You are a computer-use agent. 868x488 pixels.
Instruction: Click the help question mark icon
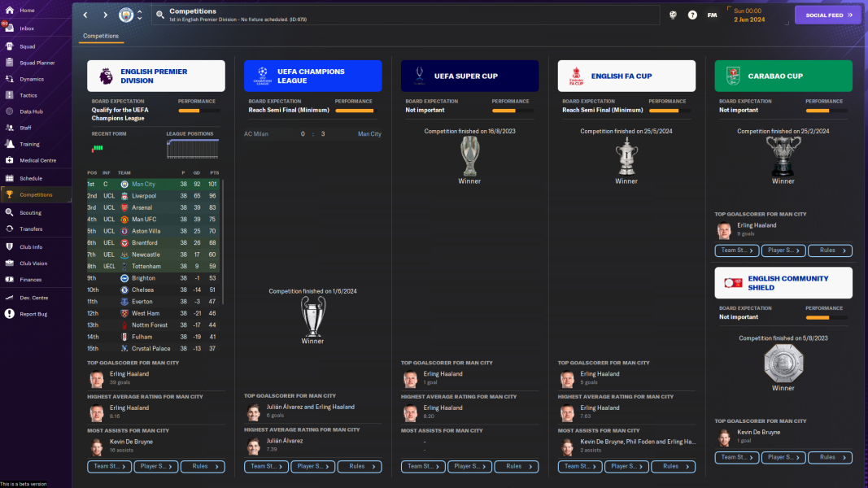(x=692, y=15)
